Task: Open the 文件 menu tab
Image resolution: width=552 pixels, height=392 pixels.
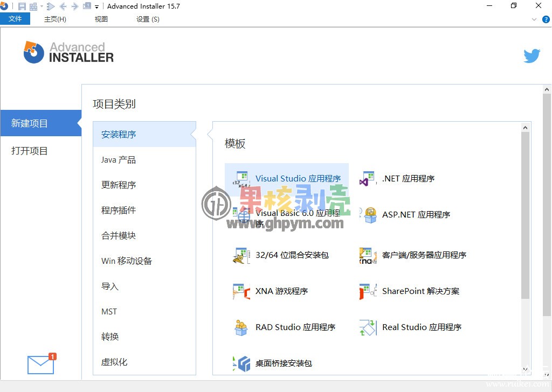Action: click(x=15, y=19)
